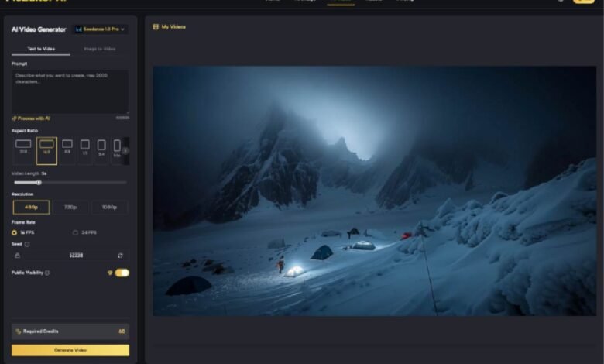This screenshot has width=604, height=364.
Task: Click the Seed info icon
Action: coord(28,244)
